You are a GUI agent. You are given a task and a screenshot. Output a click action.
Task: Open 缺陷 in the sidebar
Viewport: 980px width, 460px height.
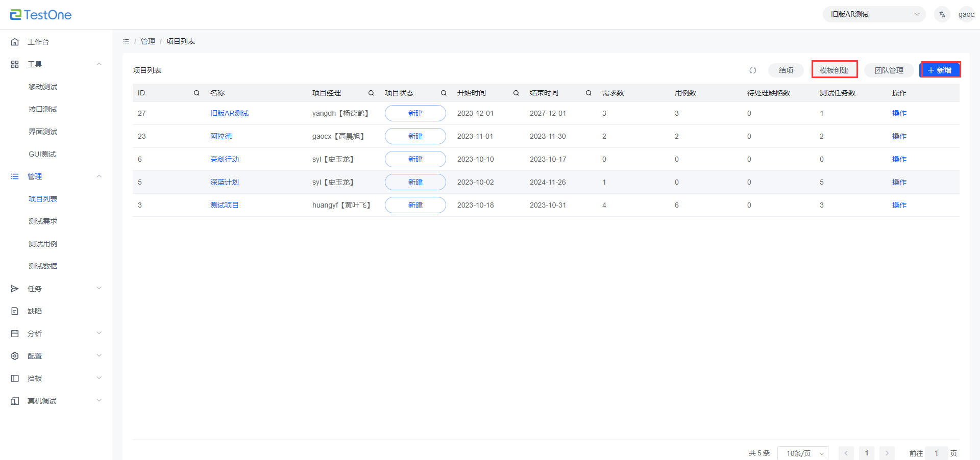pyautogui.click(x=35, y=311)
